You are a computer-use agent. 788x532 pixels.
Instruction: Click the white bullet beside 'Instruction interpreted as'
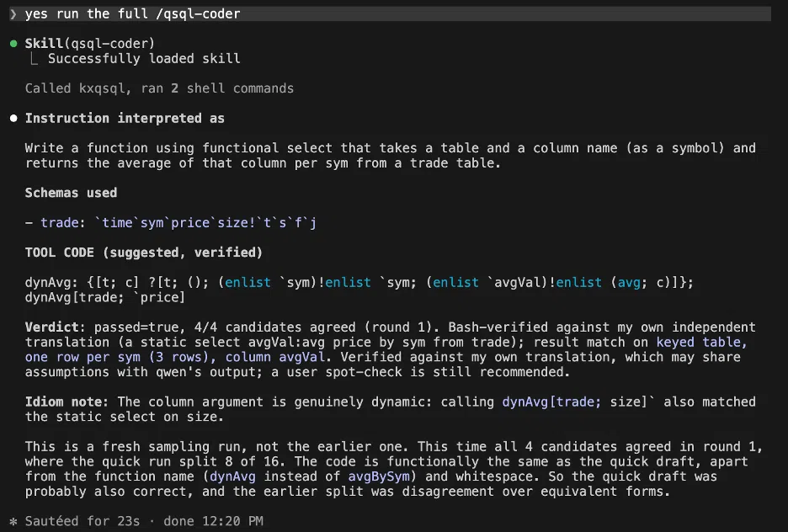coord(13,119)
